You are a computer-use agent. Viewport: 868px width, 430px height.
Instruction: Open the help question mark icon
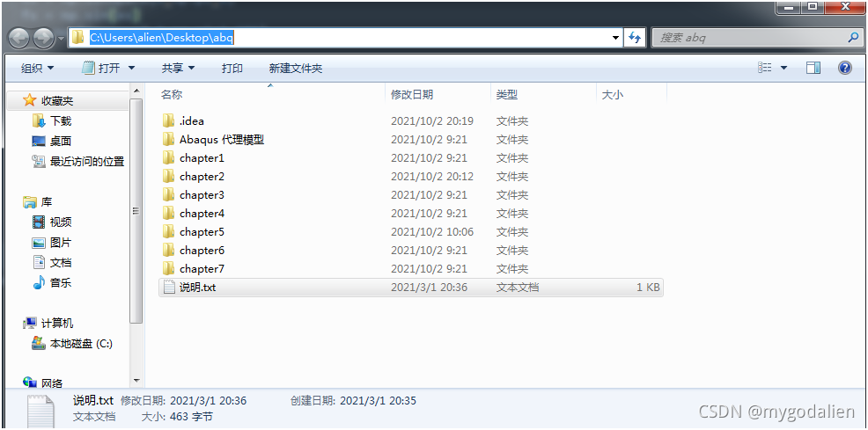pyautogui.click(x=845, y=68)
